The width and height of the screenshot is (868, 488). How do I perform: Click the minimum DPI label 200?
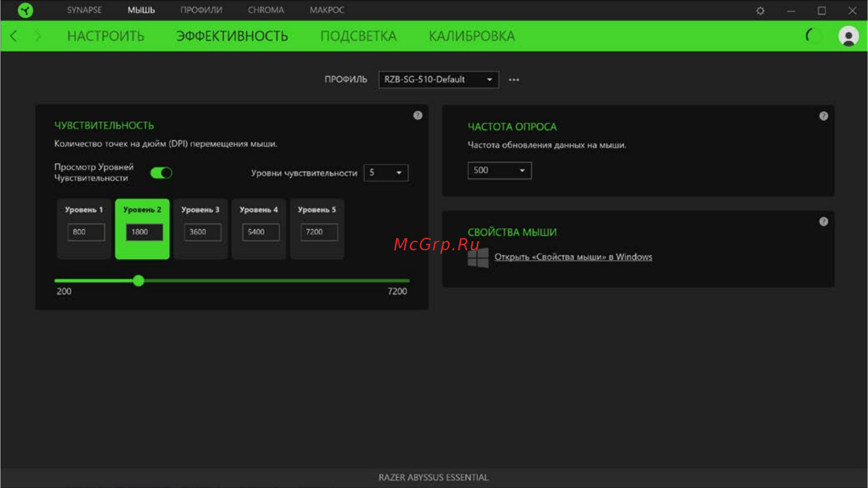[64, 292]
